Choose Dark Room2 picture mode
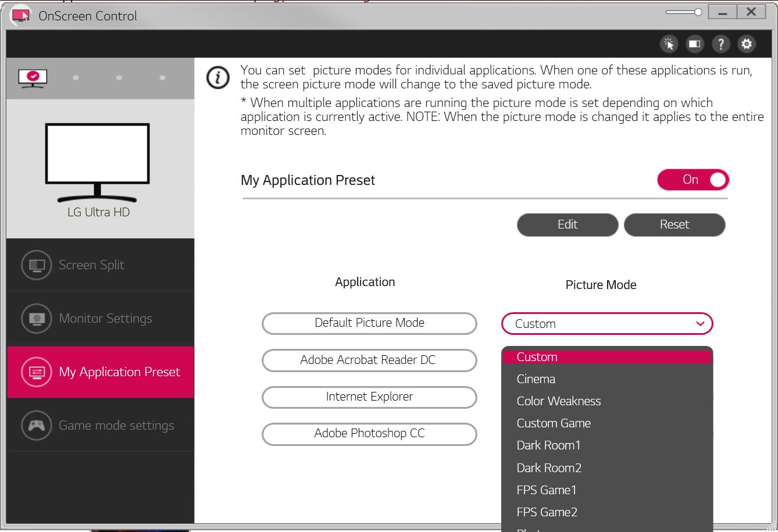Viewport: 778px width, 532px height. click(607, 468)
